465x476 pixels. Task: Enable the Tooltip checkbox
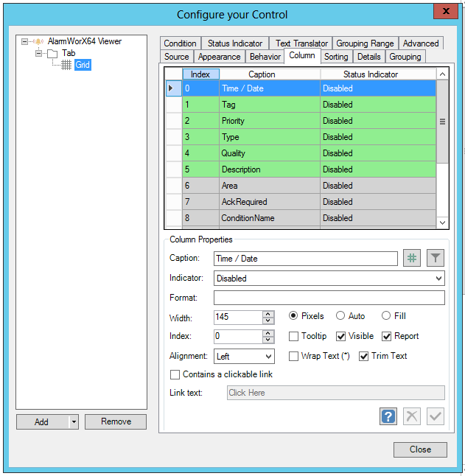coord(293,336)
